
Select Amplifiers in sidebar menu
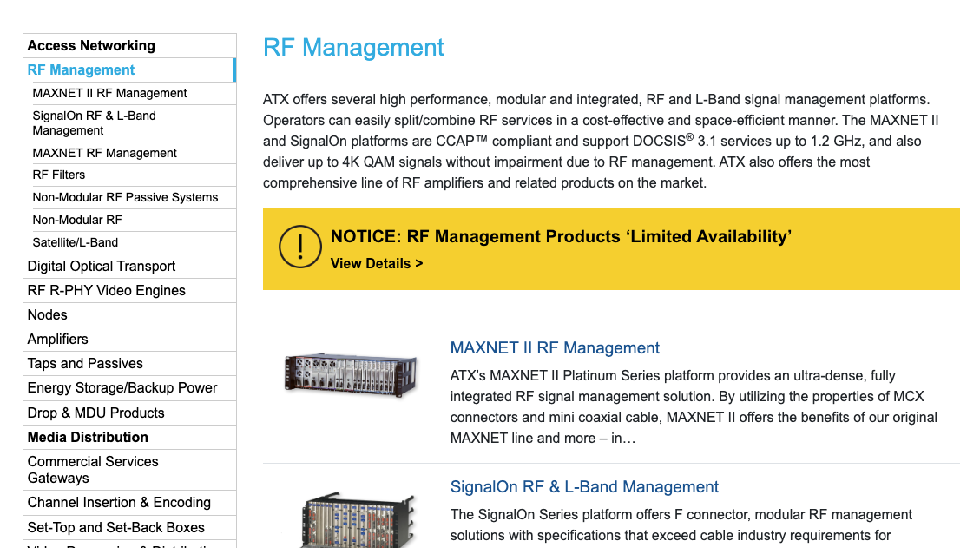[57, 340]
